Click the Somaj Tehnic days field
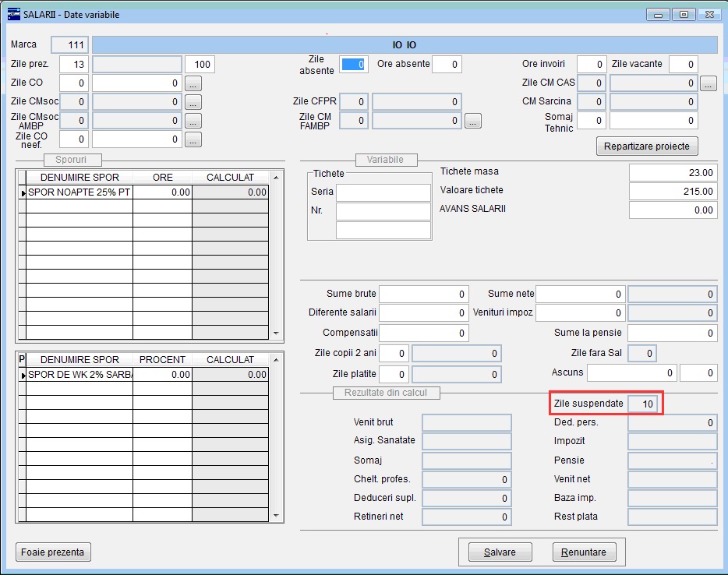The width and height of the screenshot is (728, 575). (x=592, y=121)
